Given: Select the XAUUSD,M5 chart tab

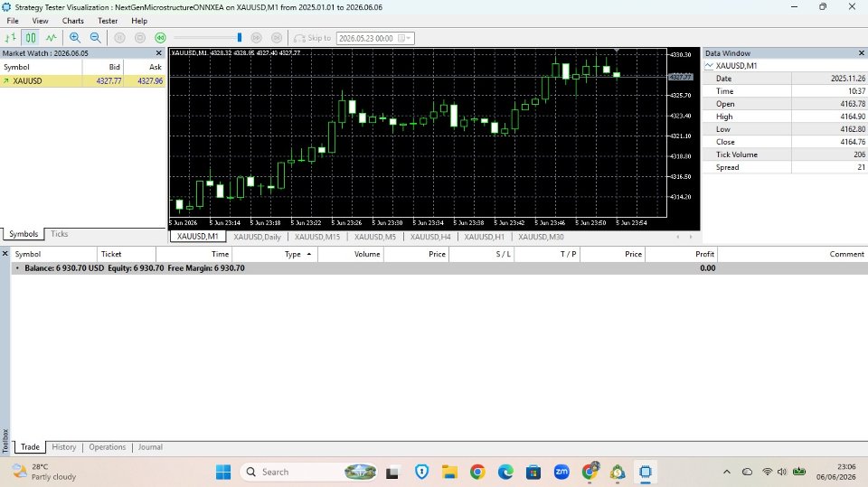Looking at the screenshot, I should point(375,237).
